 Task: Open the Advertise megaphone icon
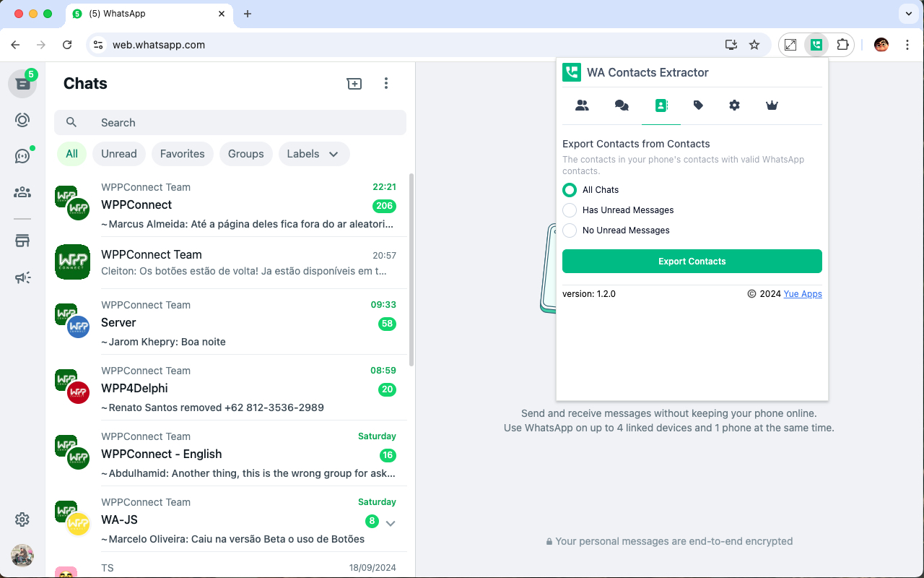(x=22, y=277)
